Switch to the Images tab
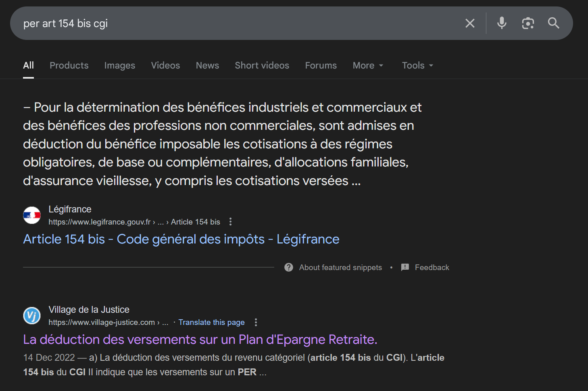 click(120, 65)
